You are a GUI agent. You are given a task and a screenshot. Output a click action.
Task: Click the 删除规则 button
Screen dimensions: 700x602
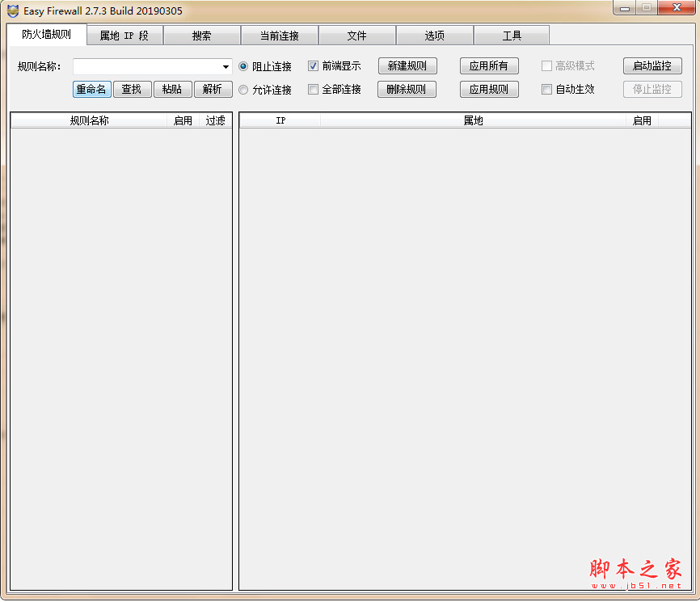coord(407,89)
